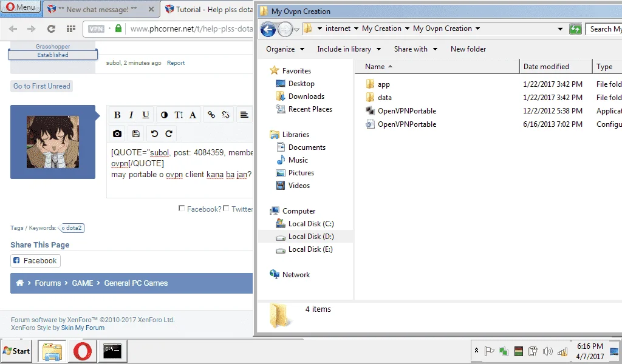Screen dimensions: 622x364
Task: Expand the arrow after 'My Creation' in the path
Action: (x=407, y=29)
